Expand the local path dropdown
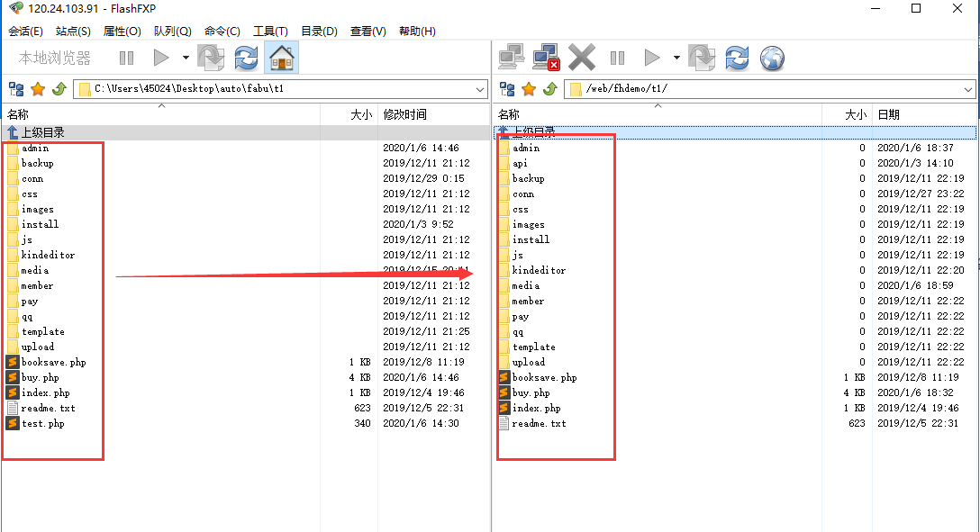 pos(479,89)
